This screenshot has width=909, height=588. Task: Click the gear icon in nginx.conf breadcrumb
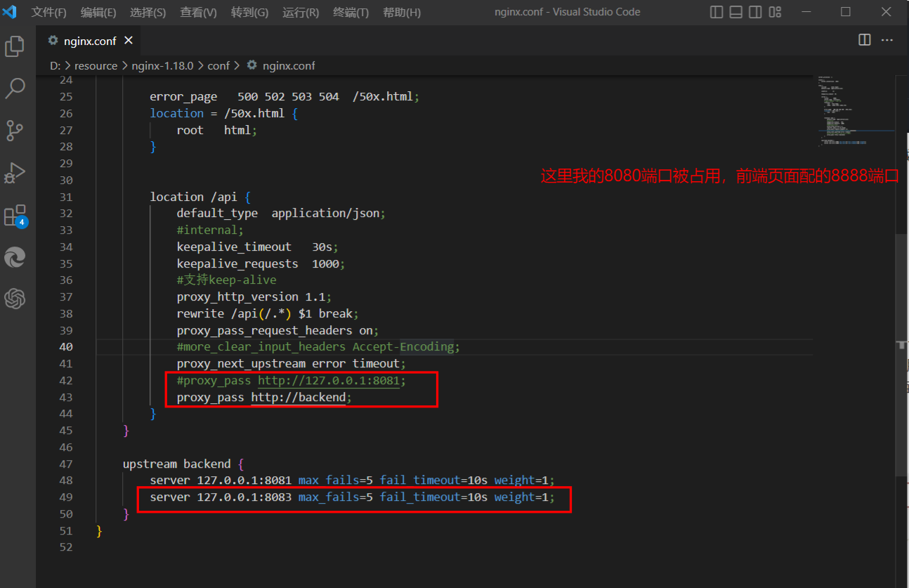252,65
